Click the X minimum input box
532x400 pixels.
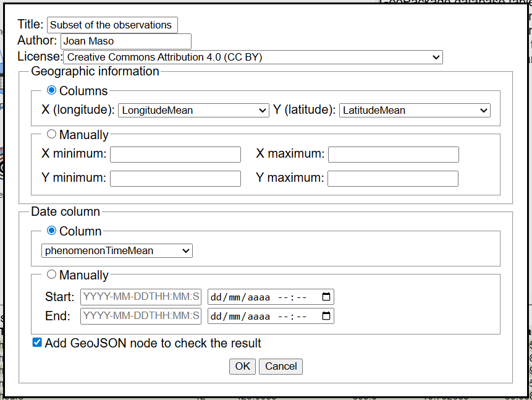point(175,155)
